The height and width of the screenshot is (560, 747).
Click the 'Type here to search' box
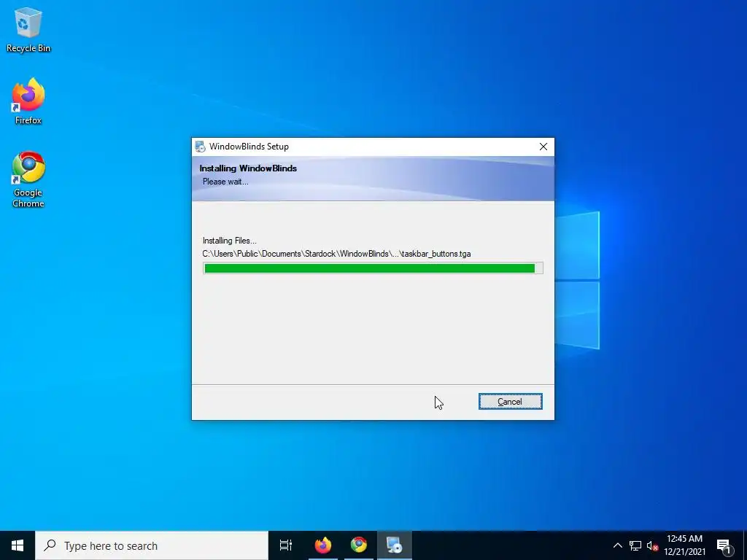152,545
